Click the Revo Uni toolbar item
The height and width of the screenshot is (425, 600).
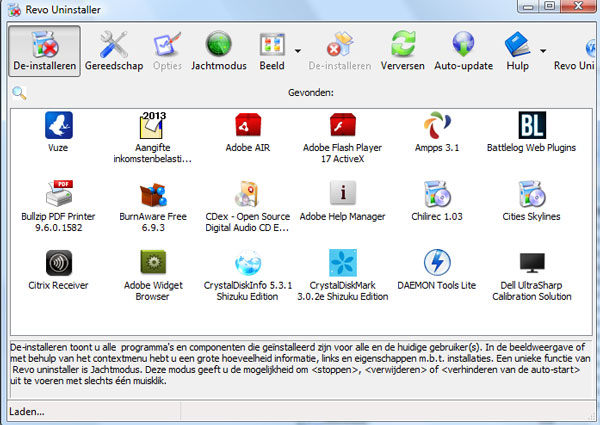point(574,51)
